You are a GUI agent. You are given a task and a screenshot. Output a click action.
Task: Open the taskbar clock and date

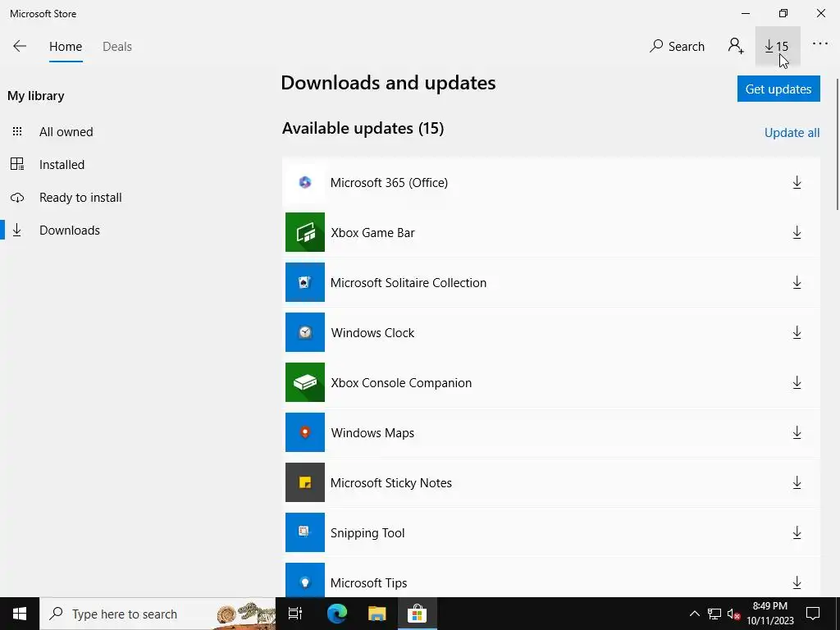click(769, 614)
